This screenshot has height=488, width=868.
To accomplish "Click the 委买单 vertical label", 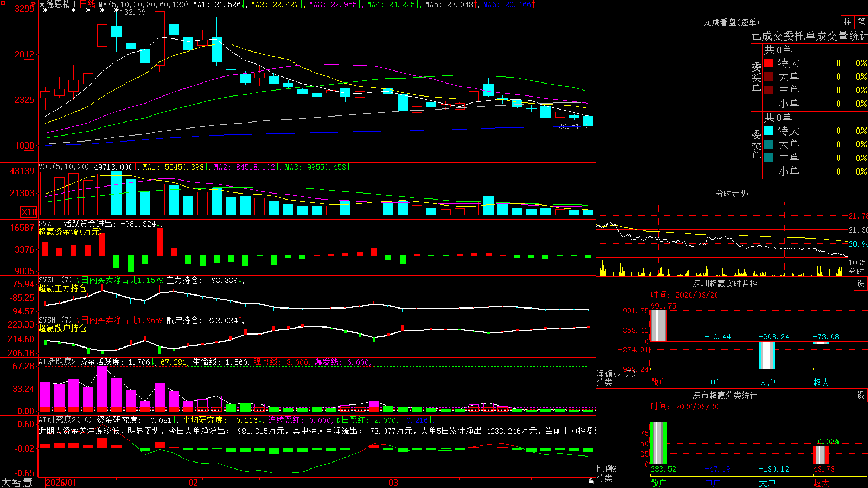I will 756,78.
